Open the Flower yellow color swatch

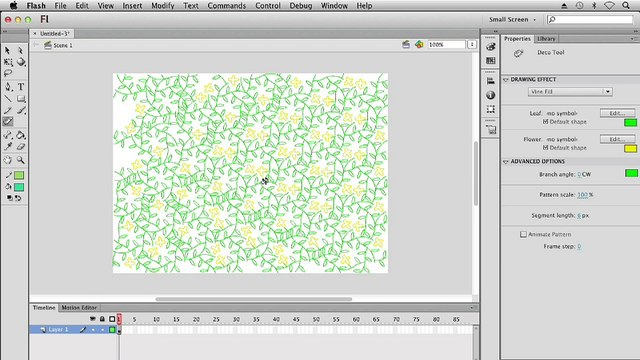pos(630,149)
